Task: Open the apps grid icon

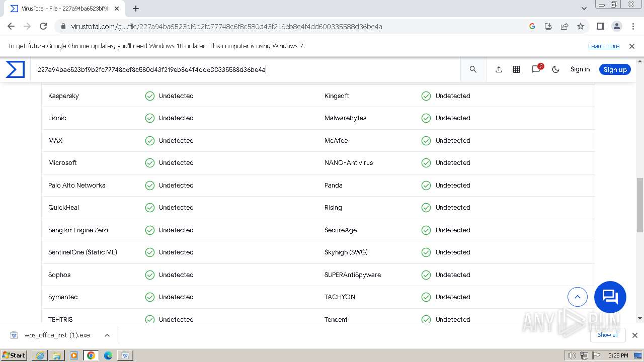Action: pos(516,69)
